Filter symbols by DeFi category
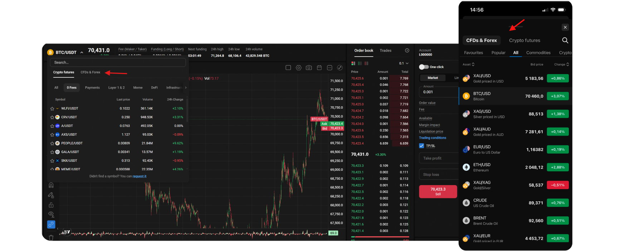The image size is (644, 251). click(x=154, y=88)
